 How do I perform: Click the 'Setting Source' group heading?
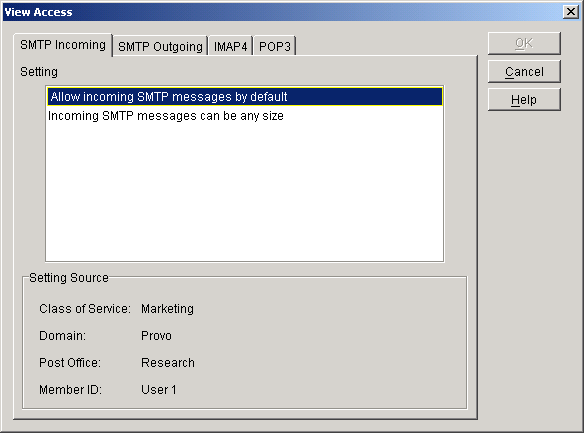click(x=69, y=278)
